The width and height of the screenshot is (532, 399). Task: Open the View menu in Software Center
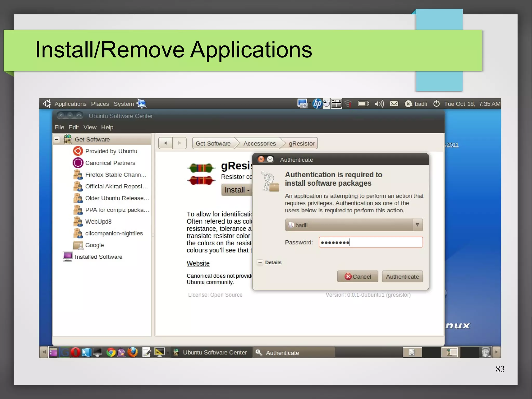tap(90, 127)
